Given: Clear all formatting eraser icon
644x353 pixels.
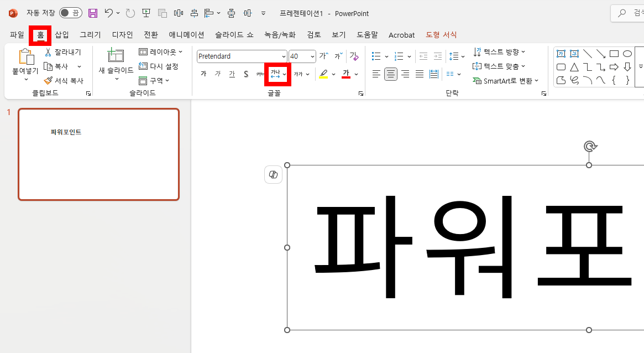Looking at the screenshot, I should pyautogui.click(x=354, y=56).
